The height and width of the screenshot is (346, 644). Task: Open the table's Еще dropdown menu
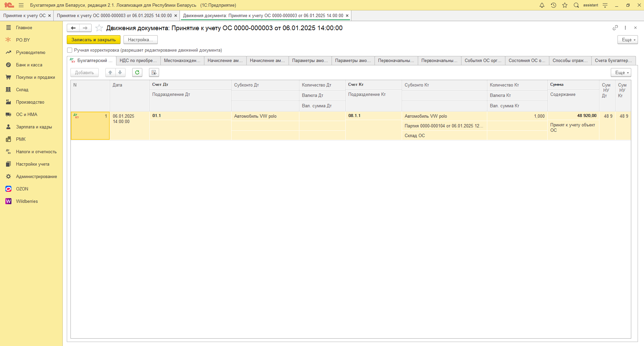pyautogui.click(x=621, y=72)
